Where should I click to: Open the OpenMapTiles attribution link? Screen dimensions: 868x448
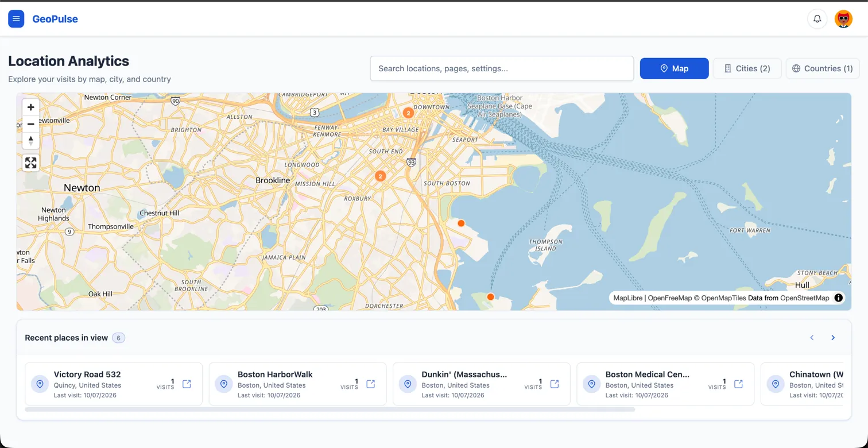point(720,298)
